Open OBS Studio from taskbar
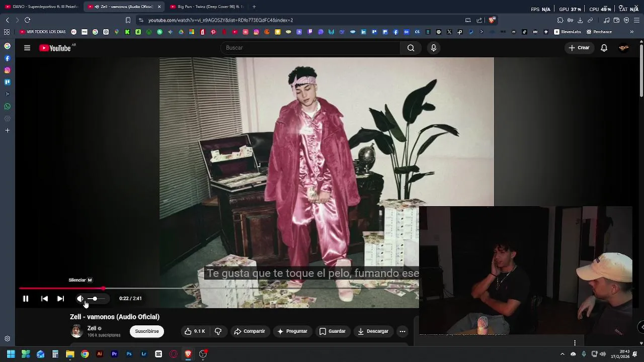Viewport: 644px width, 362px height. 203,354
